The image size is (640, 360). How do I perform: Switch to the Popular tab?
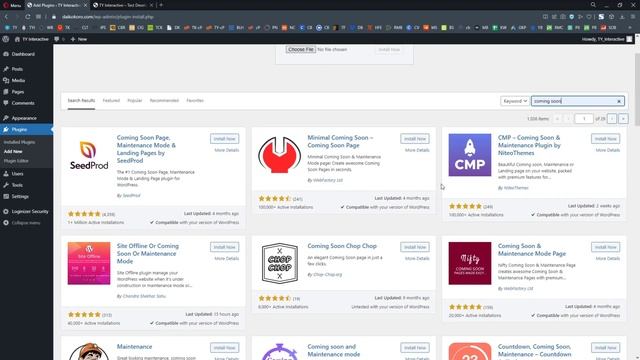(x=135, y=100)
